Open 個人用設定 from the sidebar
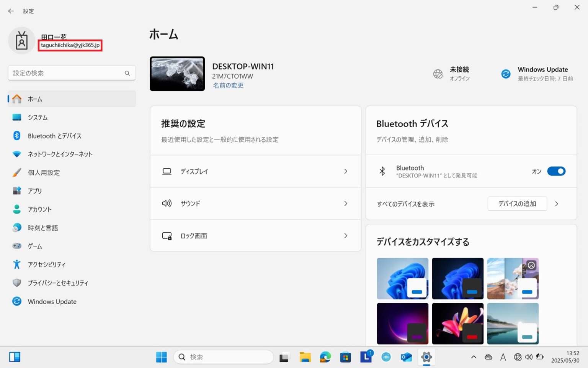Image resolution: width=588 pixels, height=368 pixels. click(x=44, y=172)
